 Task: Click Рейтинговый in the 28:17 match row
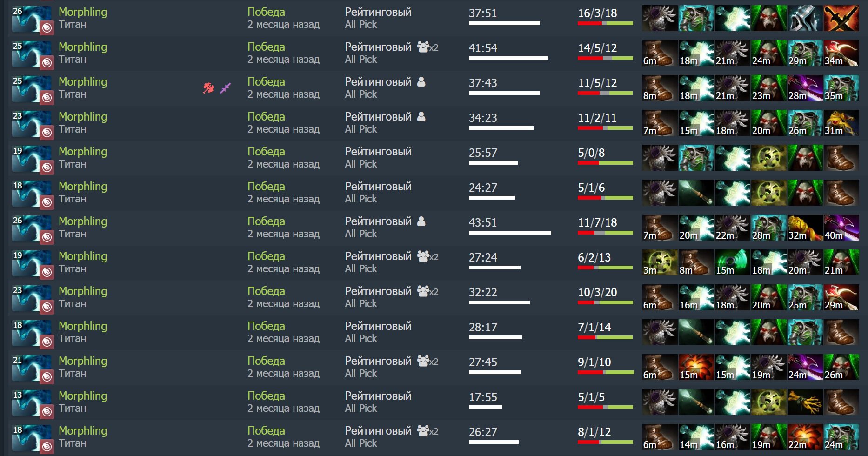click(x=378, y=326)
